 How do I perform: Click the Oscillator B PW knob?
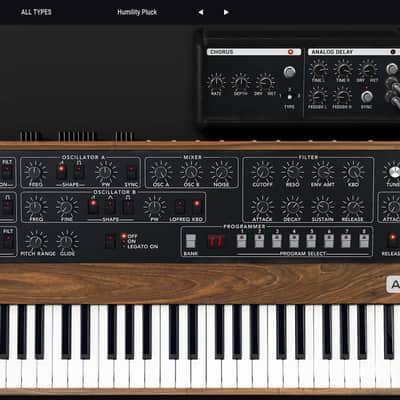(x=154, y=207)
